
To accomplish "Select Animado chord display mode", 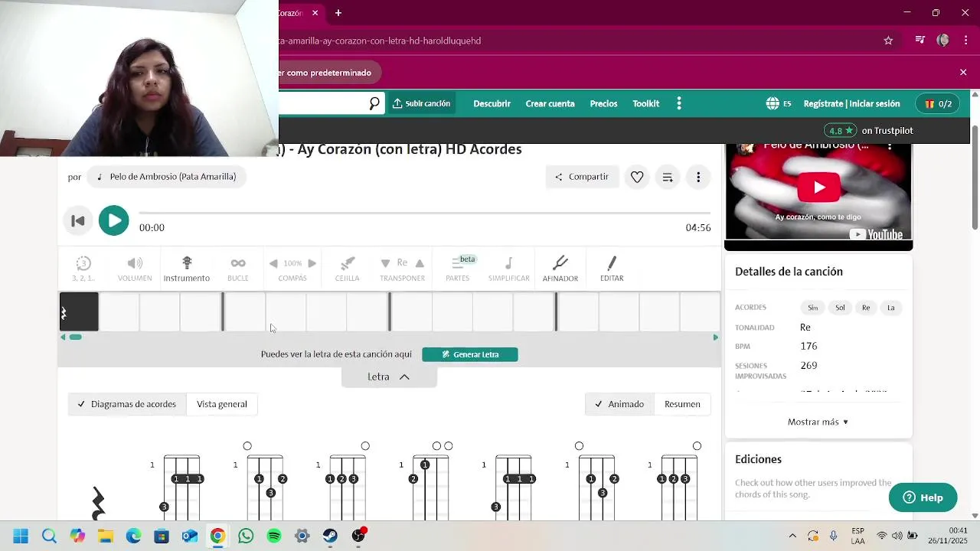I will (x=619, y=404).
